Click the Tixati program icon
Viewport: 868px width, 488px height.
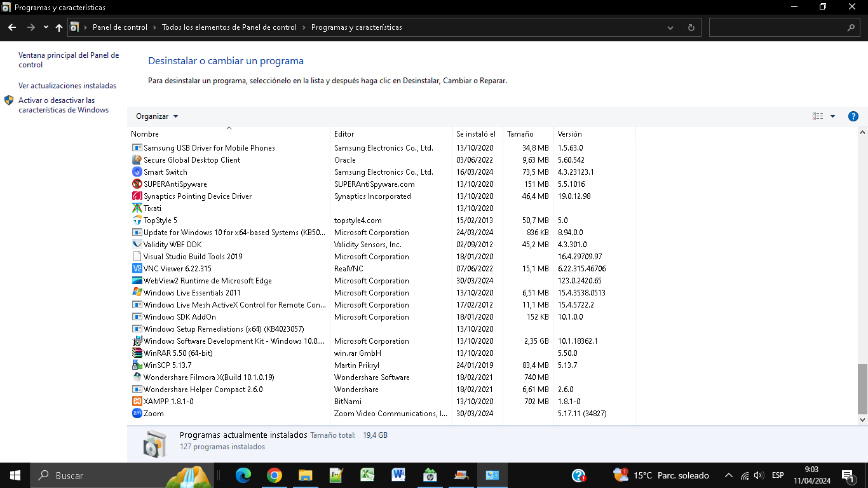(137, 208)
